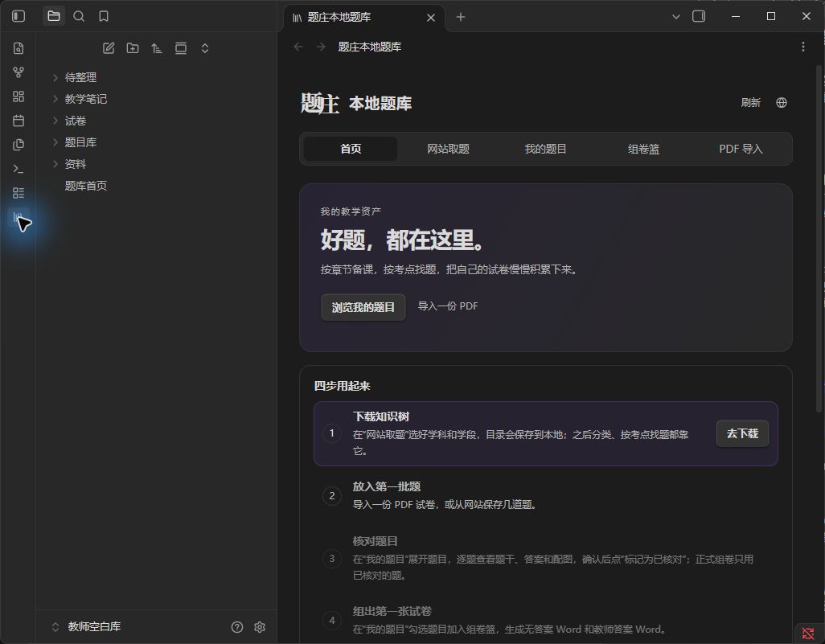825x644 pixels.
Task: Navigate back with left arrow
Action: 298,47
